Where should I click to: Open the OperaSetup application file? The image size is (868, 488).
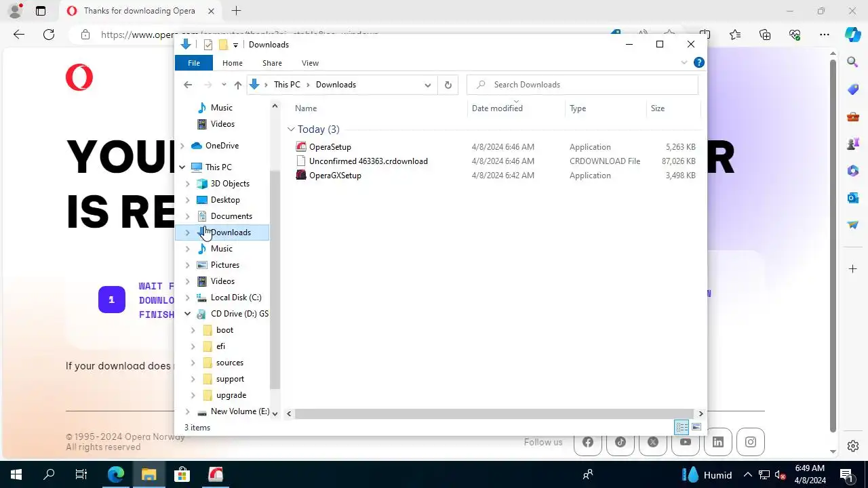click(330, 147)
